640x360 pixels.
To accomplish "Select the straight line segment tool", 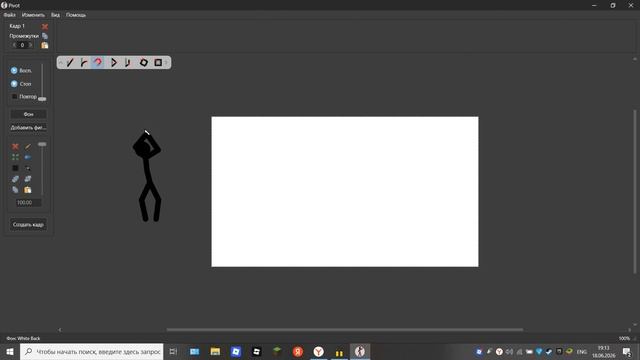I will [x=70, y=62].
